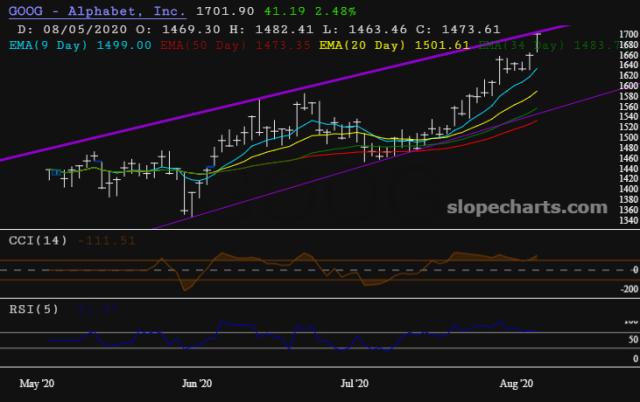The height and width of the screenshot is (402, 640).
Task: Click the 1700 price axis label
Action: 627,35
